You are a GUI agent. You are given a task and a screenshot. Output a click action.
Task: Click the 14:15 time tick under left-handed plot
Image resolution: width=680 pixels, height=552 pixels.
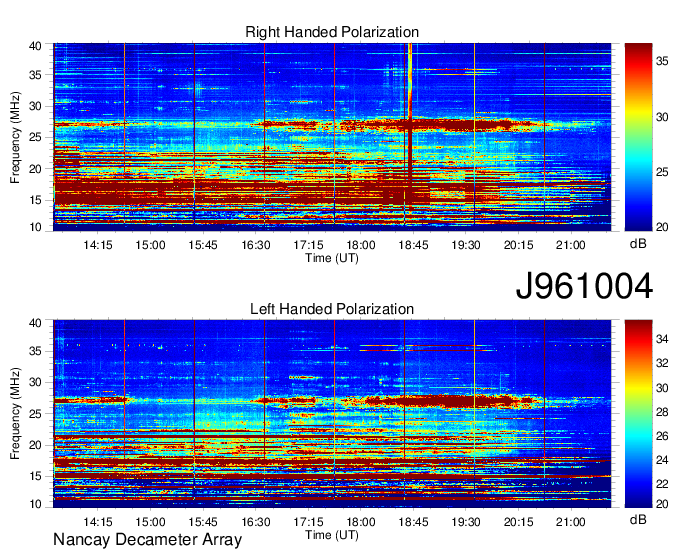click(x=98, y=522)
